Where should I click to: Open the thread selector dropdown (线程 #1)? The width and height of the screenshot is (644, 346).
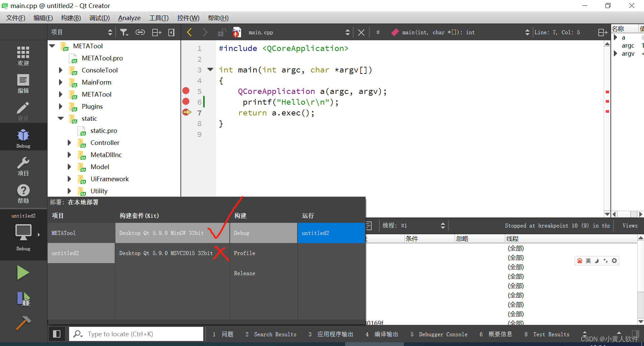click(443, 225)
